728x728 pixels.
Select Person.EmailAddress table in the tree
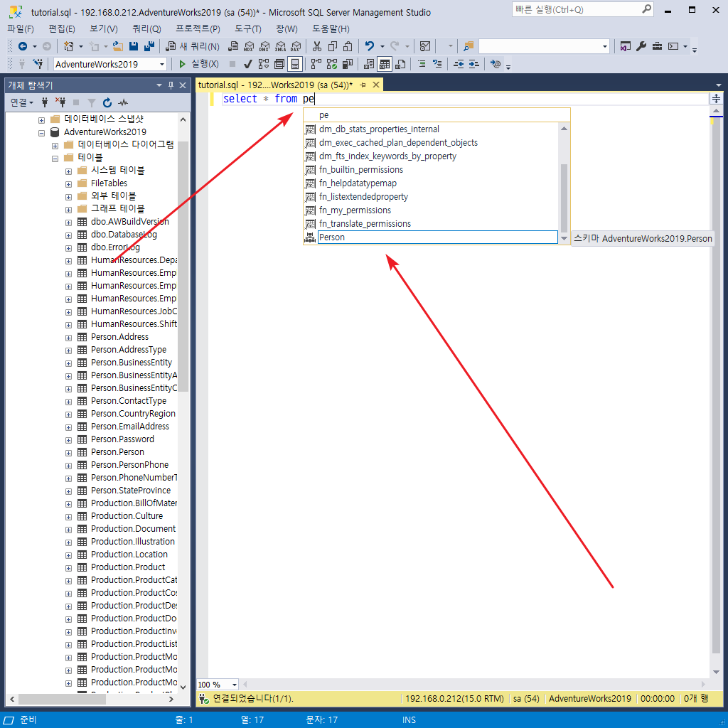coord(130,427)
